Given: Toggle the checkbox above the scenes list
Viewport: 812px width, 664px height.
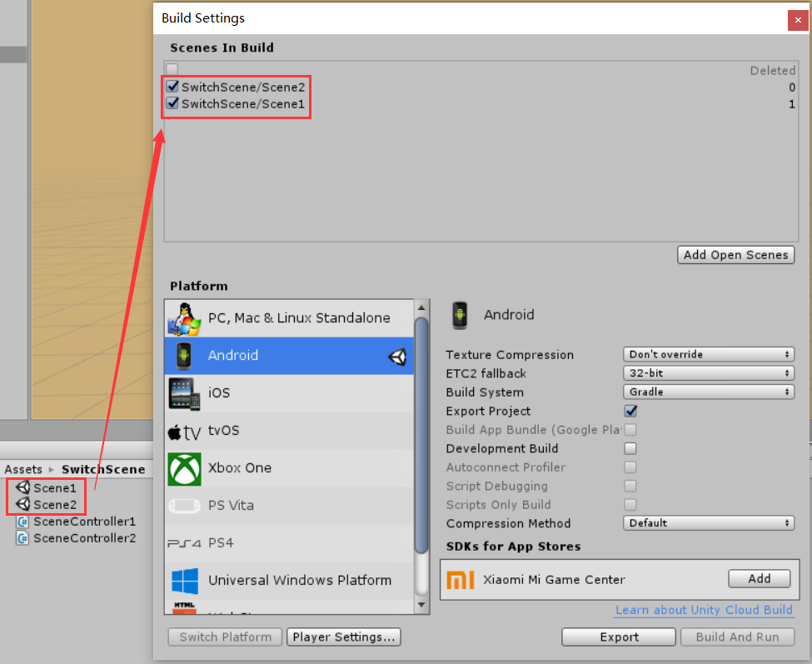Looking at the screenshot, I should pyautogui.click(x=172, y=69).
